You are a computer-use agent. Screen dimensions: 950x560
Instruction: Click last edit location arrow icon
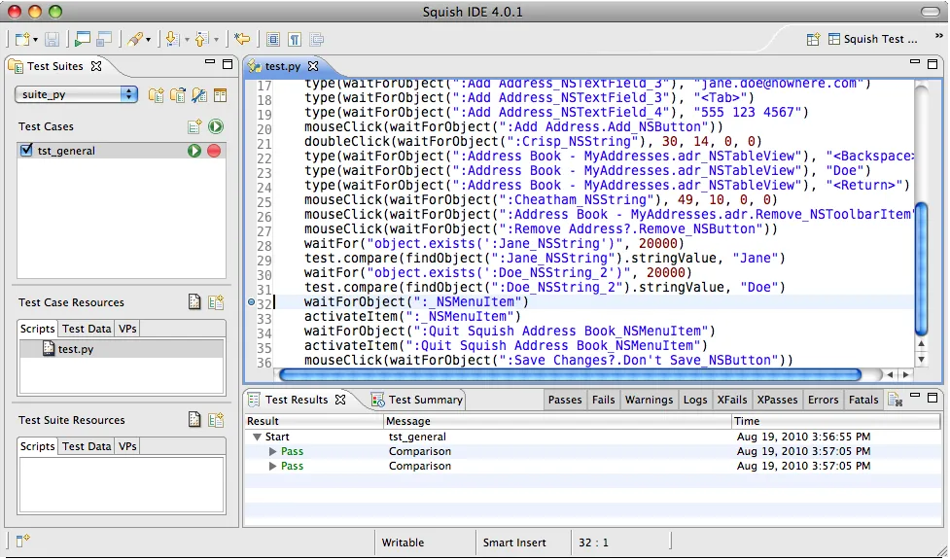click(x=242, y=40)
